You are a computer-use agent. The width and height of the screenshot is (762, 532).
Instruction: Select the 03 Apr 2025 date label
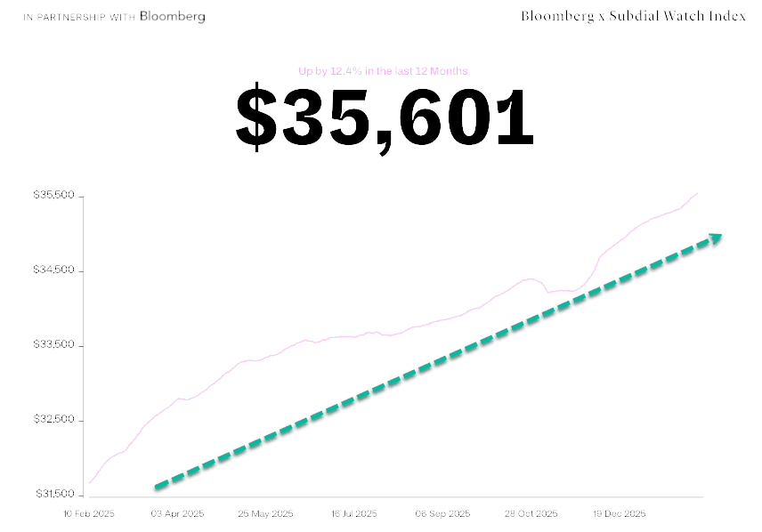177,514
